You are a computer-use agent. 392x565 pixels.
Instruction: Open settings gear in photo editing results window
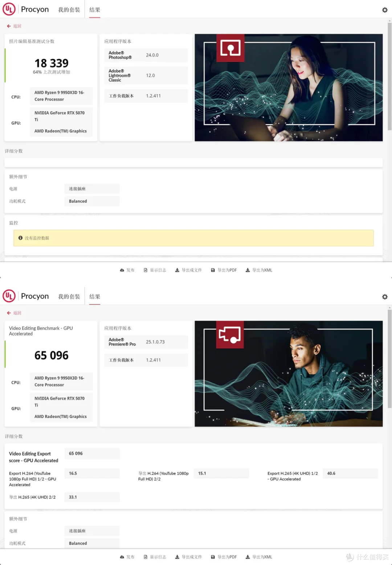385,10
